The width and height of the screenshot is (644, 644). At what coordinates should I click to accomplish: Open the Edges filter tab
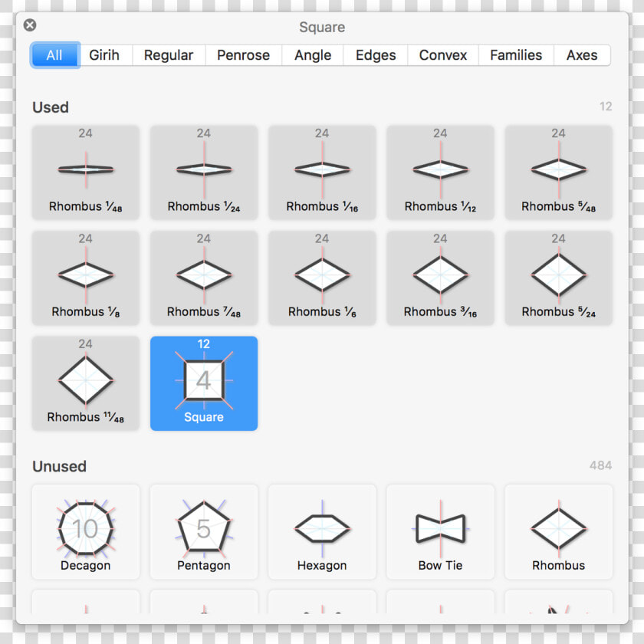[376, 55]
